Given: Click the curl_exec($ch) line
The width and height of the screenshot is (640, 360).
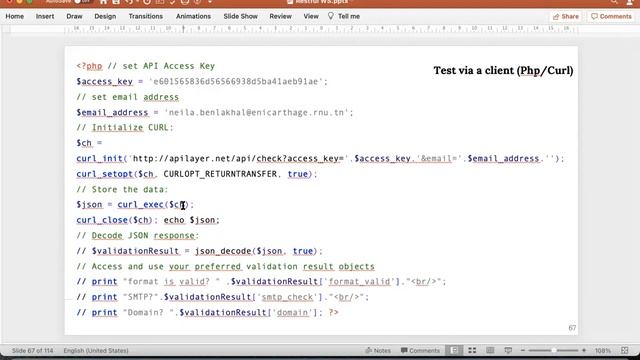Looking at the screenshot, I should pos(135,204).
